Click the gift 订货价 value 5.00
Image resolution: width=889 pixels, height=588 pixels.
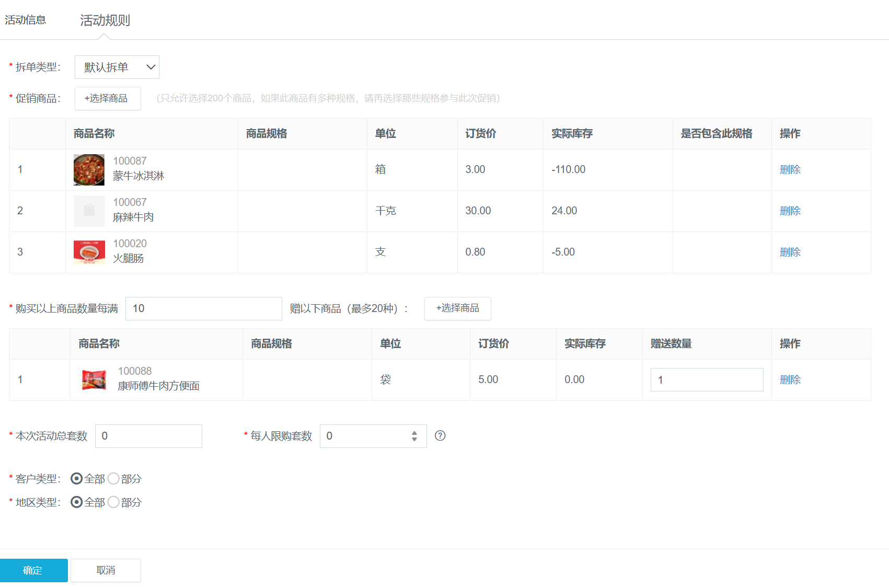(x=488, y=379)
